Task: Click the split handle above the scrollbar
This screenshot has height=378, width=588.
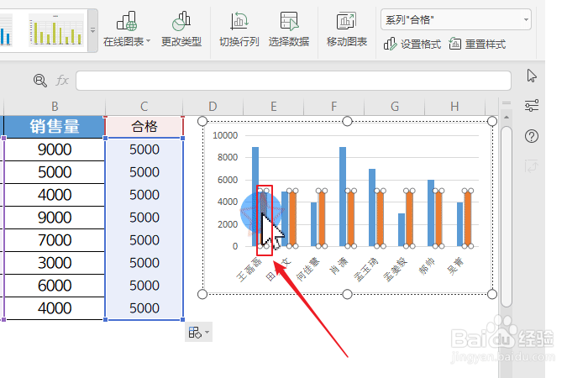Action: tap(507, 103)
